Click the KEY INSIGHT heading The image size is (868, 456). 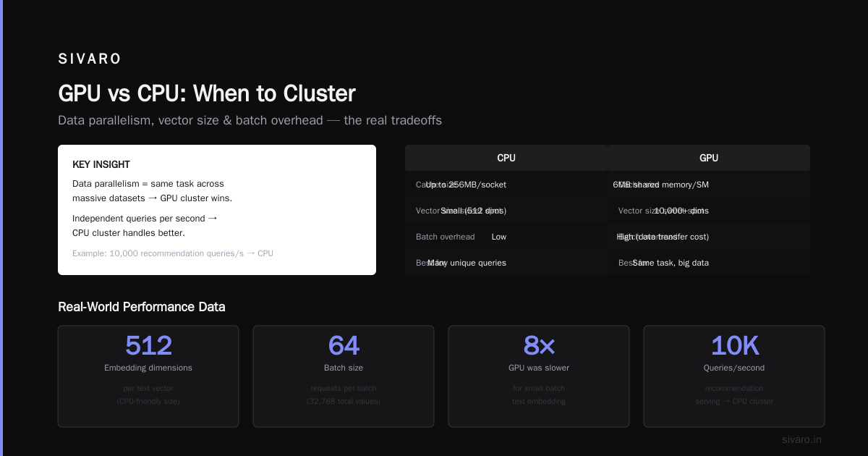click(101, 165)
